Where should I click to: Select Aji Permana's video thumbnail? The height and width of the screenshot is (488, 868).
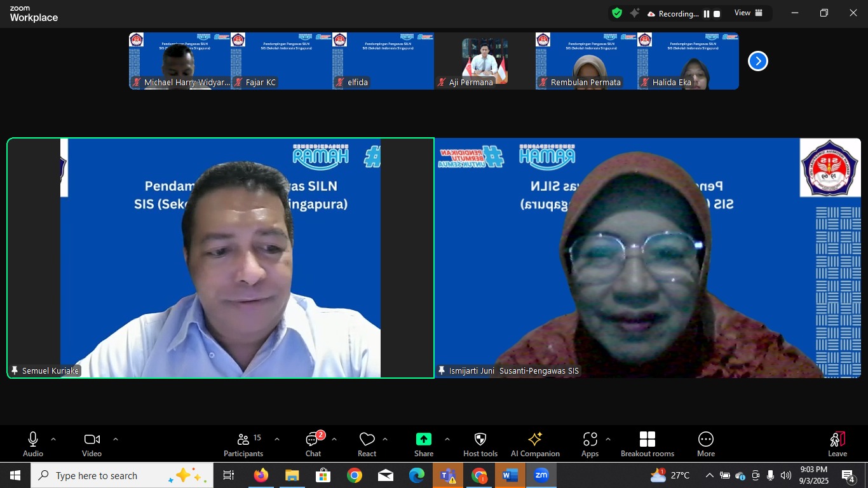(x=484, y=61)
